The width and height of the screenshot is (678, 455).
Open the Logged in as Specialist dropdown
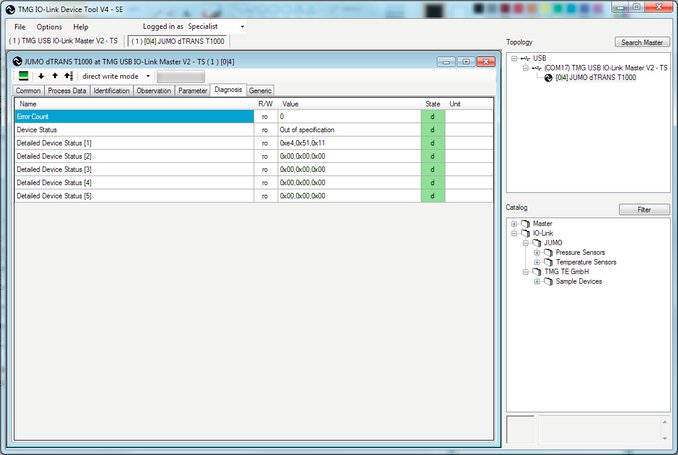point(242,27)
